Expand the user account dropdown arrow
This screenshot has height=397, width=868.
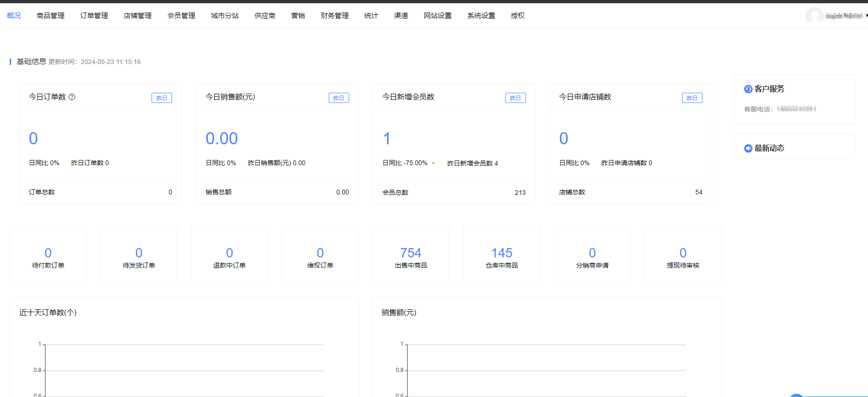point(866,16)
